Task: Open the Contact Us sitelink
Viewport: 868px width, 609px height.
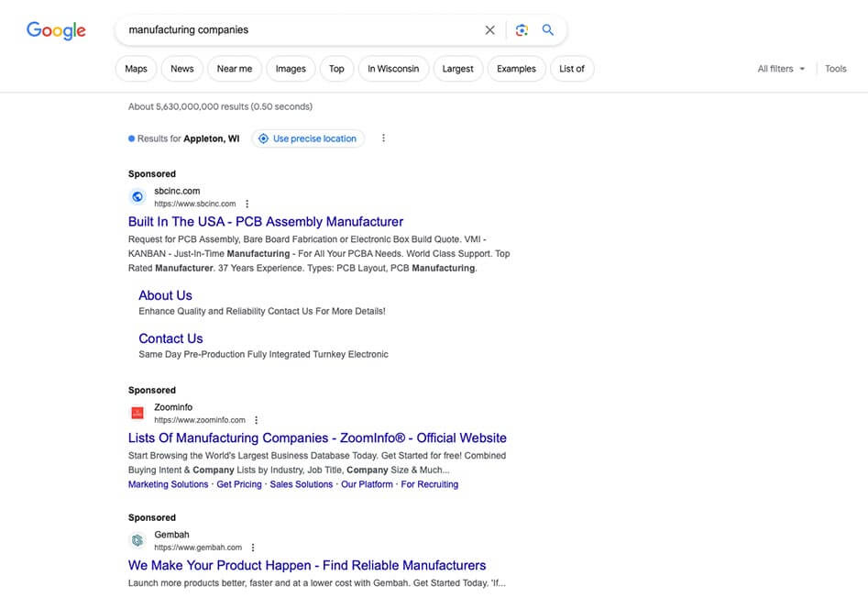Action: point(170,338)
